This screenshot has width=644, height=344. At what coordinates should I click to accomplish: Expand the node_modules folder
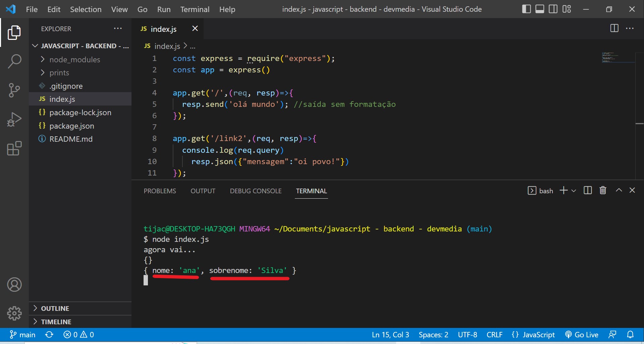click(74, 60)
